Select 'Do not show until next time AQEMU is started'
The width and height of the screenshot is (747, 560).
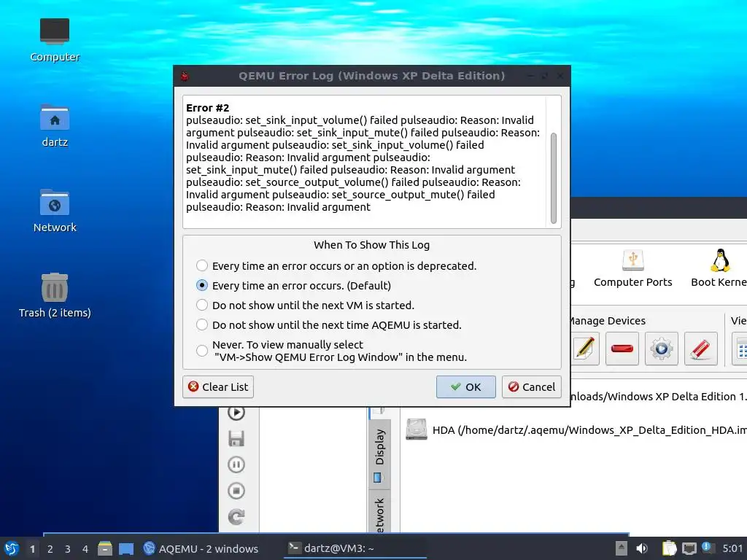tap(202, 324)
